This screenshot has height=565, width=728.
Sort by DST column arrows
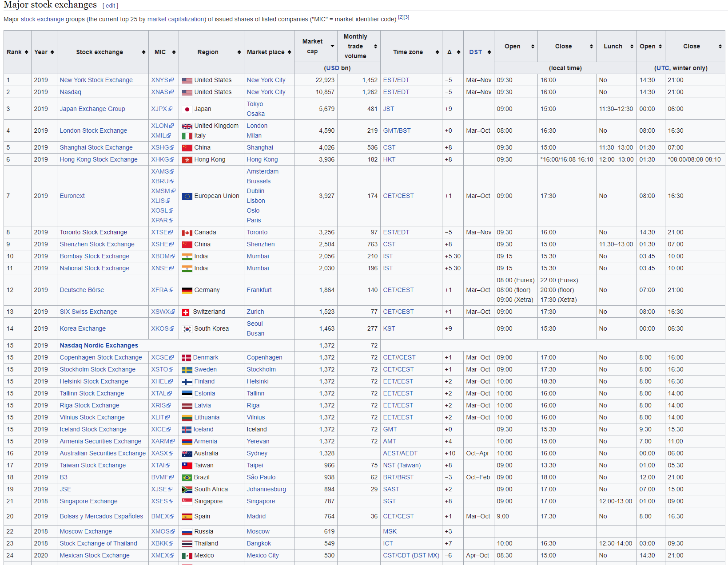coord(489,52)
